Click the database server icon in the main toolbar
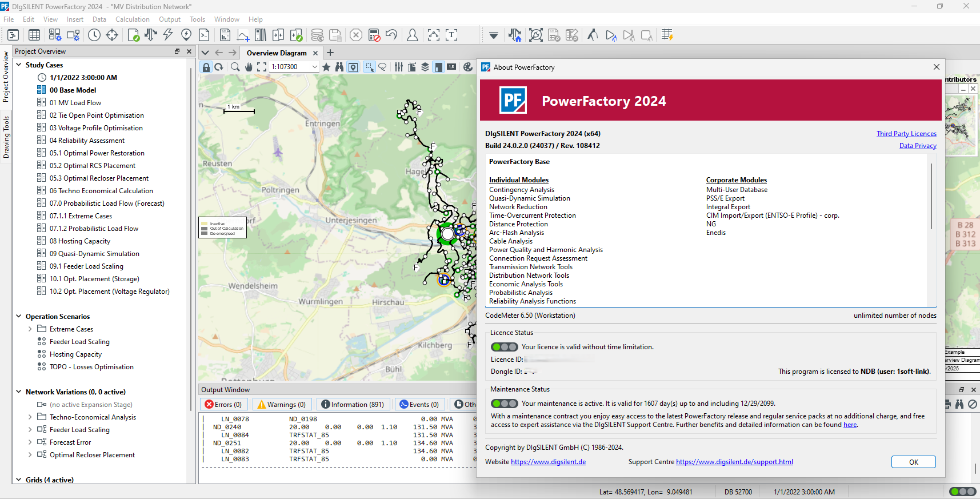Viewport: 980px width, 499px height. point(317,35)
